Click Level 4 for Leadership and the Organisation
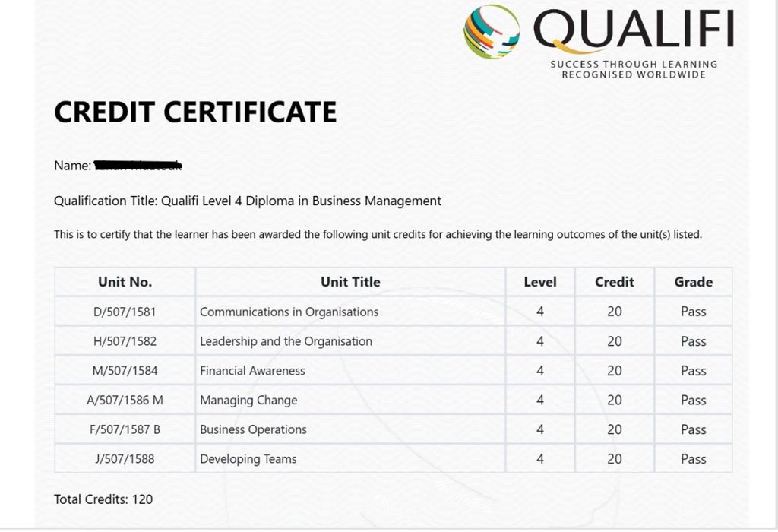Image resolution: width=778 pixels, height=532 pixels. (540, 341)
